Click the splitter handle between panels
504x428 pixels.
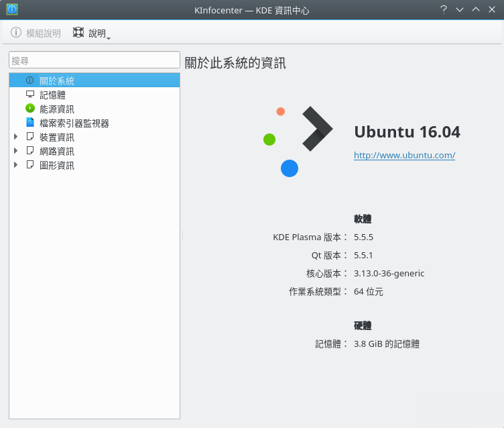(x=182, y=236)
